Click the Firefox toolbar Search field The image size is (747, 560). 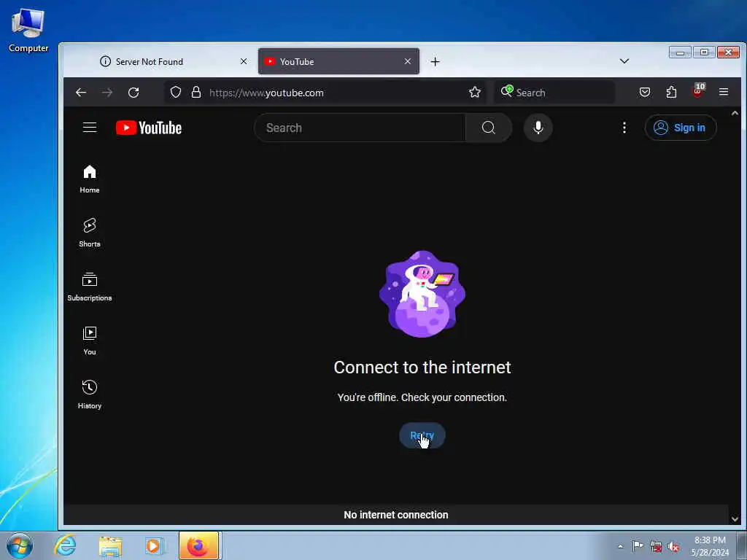tap(554, 93)
